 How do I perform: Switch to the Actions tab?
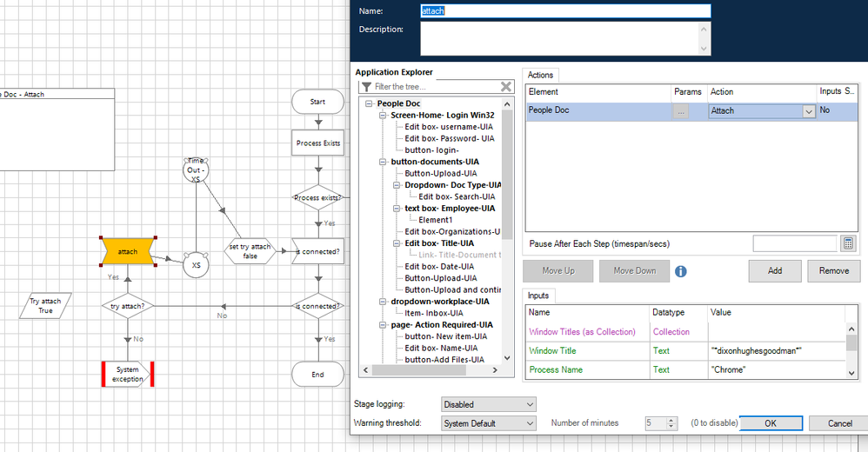click(x=541, y=76)
